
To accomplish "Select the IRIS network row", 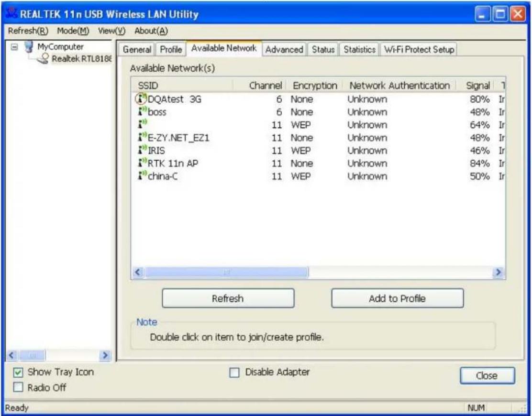I will point(318,151).
